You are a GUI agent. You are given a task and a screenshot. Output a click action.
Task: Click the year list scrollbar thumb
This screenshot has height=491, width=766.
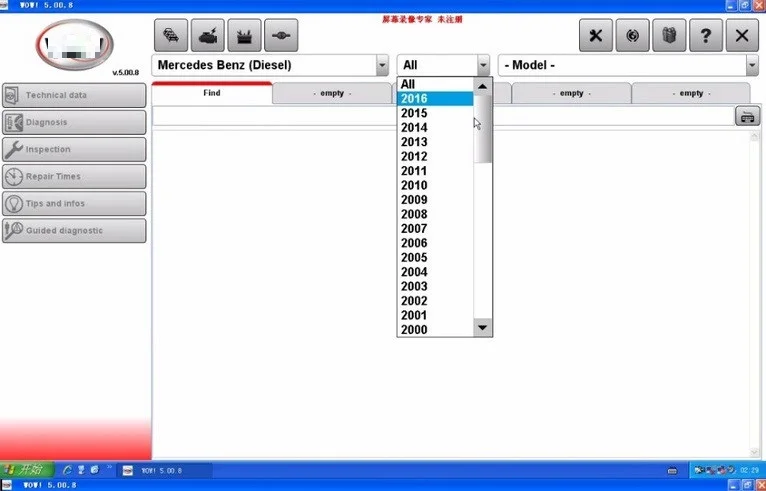click(483, 129)
